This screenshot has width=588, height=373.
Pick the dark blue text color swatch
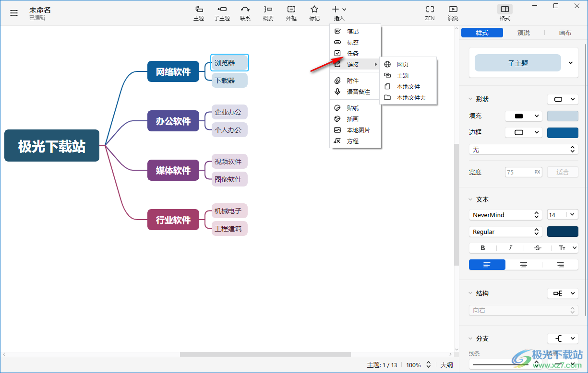(563, 232)
